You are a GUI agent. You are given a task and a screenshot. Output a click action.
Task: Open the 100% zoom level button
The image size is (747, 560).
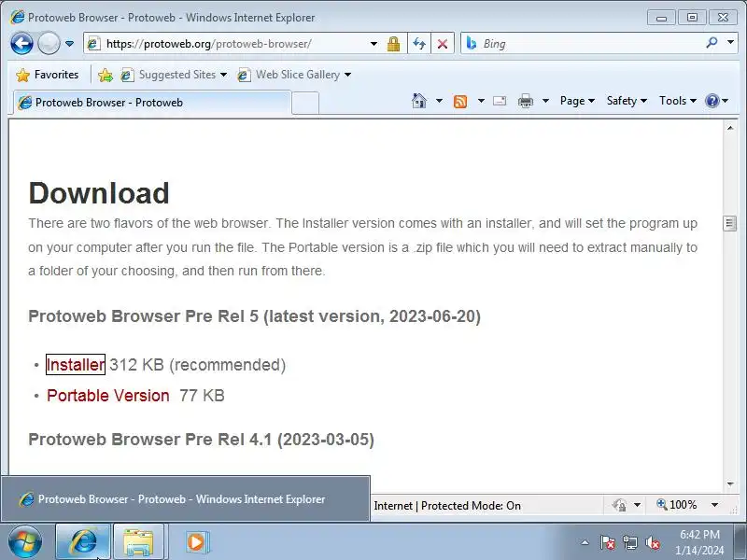(677, 505)
